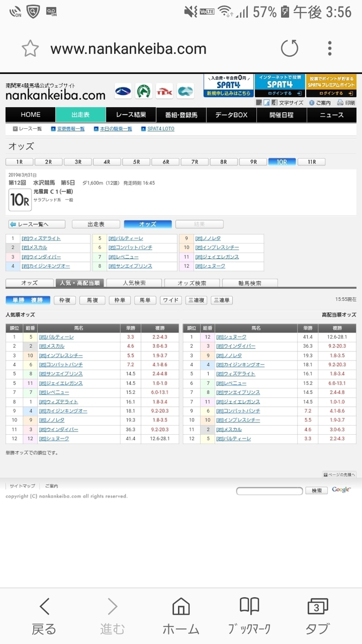Select the 馬単 bet type button
Screen dimensions: 362x644
pos(145,301)
